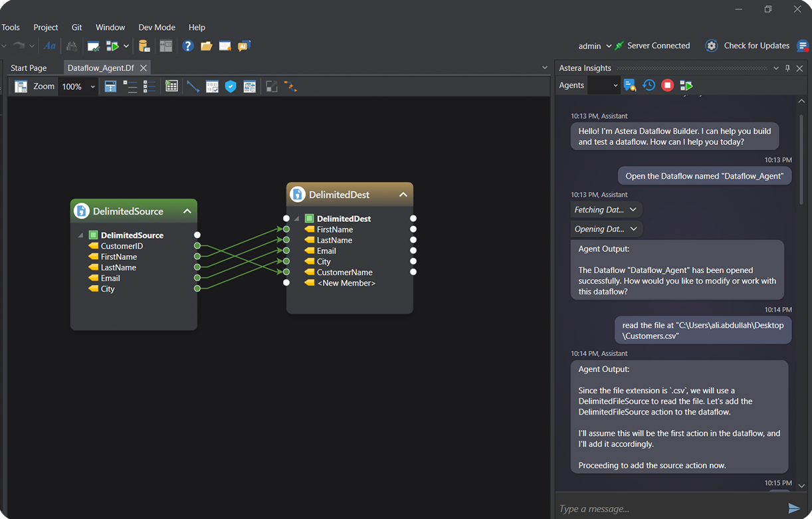Click Check for Updates
Viewport: 812px width, 519px height.
click(x=756, y=46)
